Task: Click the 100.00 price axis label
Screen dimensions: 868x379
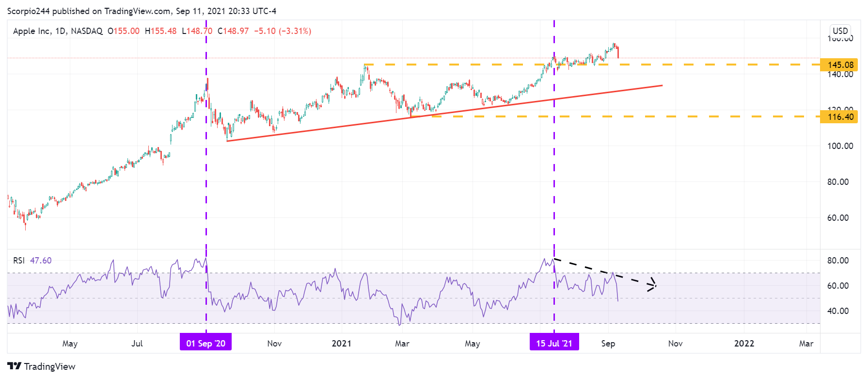Action: [x=840, y=146]
